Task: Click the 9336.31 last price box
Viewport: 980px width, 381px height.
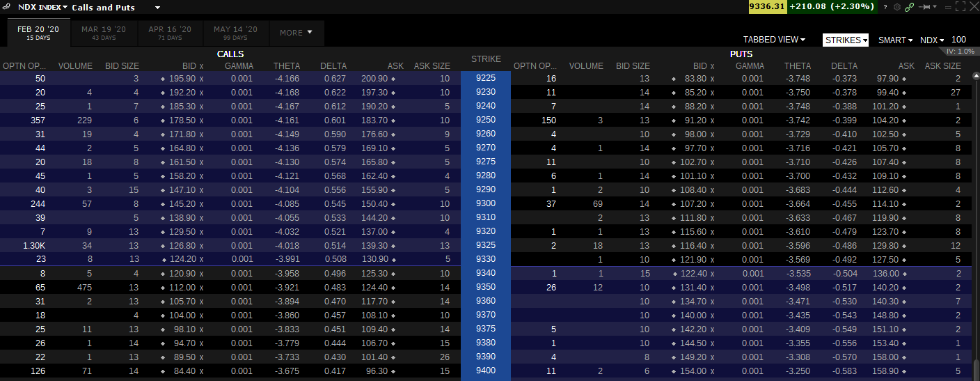Action: [x=766, y=6]
